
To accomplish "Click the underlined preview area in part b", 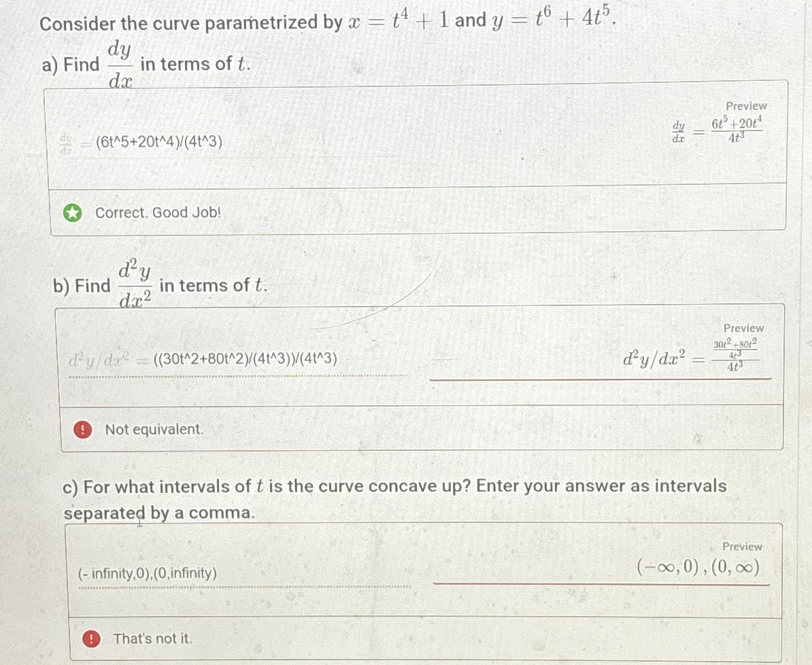I will pos(598,377).
